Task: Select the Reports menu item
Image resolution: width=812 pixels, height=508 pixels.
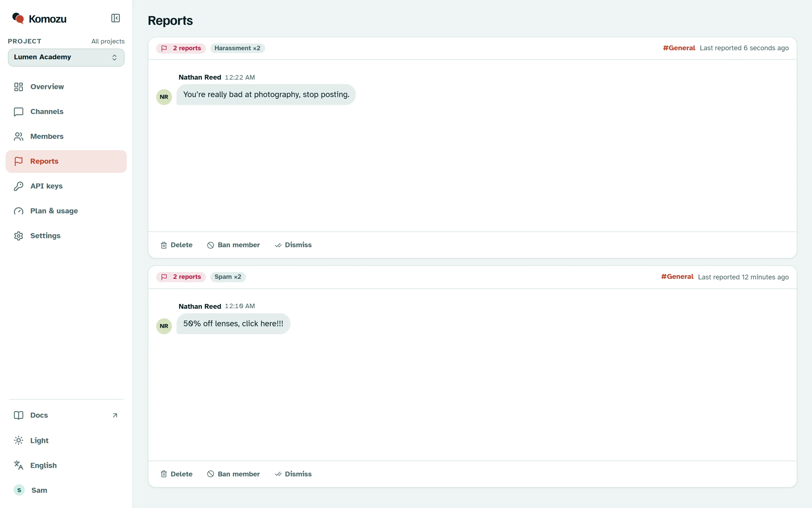Action: click(66, 161)
